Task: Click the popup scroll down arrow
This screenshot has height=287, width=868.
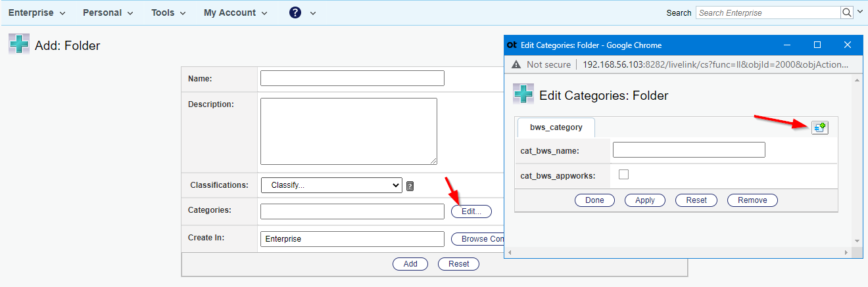Action: click(x=857, y=241)
